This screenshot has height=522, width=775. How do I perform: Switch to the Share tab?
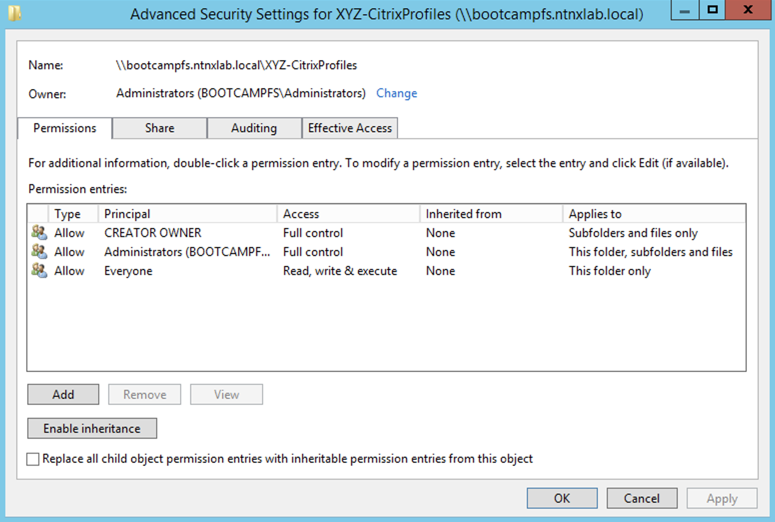(160, 128)
